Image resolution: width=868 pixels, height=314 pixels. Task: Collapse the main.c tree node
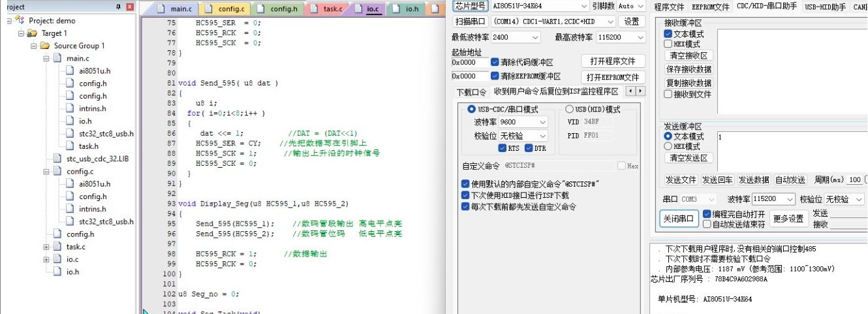coord(46,59)
